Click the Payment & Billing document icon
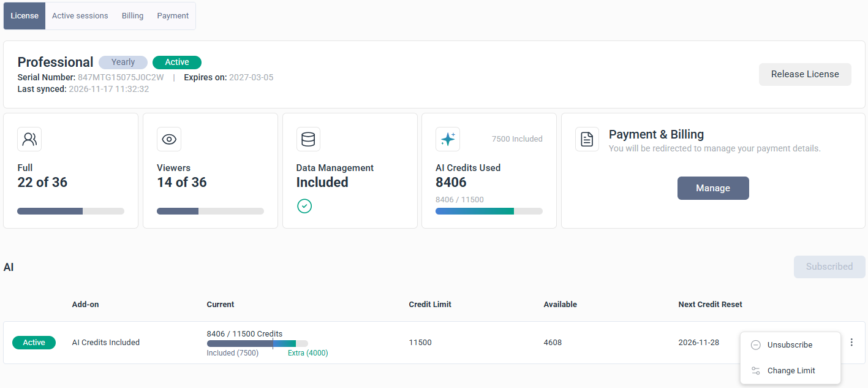 coord(587,139)
